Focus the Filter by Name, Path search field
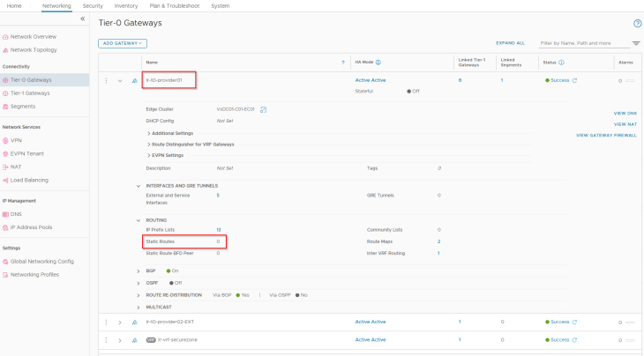 (x=584, y=42)
